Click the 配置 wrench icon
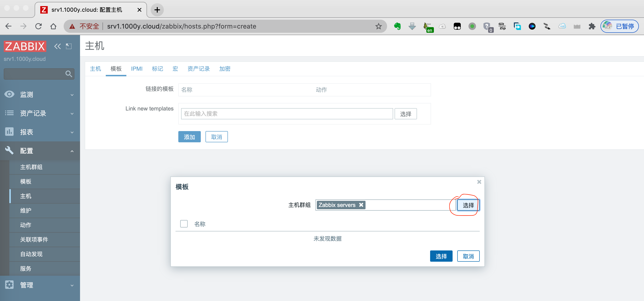Viewport: 644px width, 301px height. click(9, 150)
